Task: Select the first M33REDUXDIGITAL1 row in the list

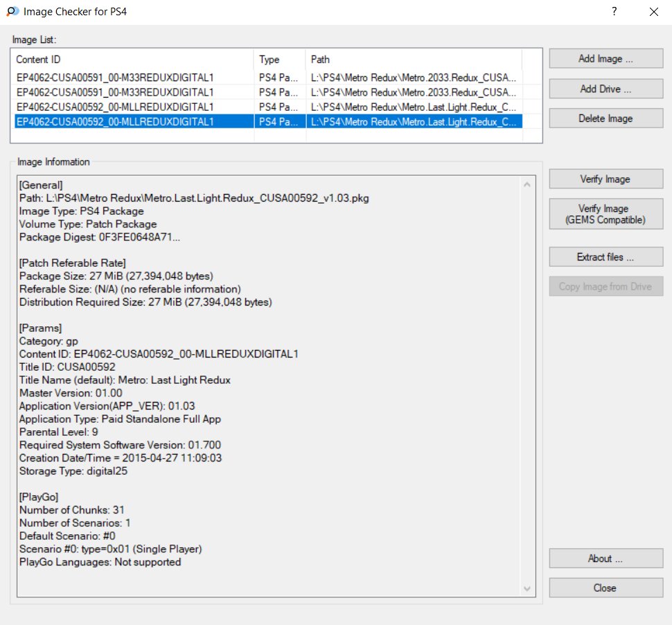Action: [x=115, y=78]
